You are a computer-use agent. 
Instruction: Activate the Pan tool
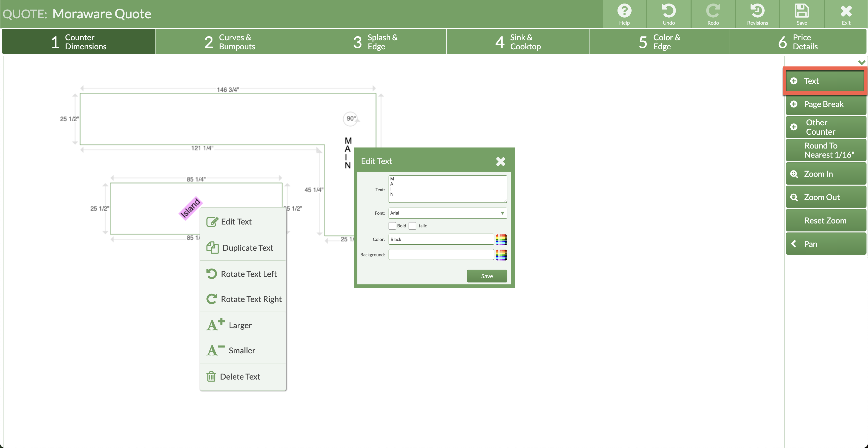825,243
